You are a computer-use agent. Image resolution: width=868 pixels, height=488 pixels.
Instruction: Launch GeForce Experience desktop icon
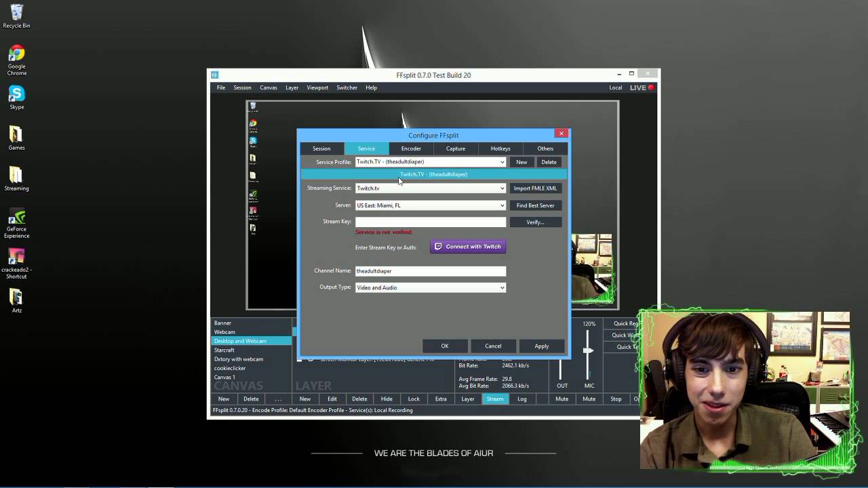click(x=16, y=224)
